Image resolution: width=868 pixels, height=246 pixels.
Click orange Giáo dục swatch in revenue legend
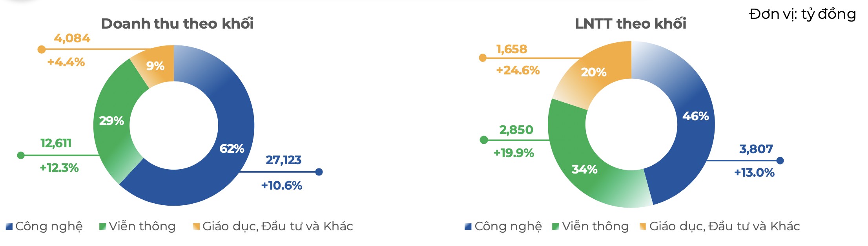pos(196,226)
